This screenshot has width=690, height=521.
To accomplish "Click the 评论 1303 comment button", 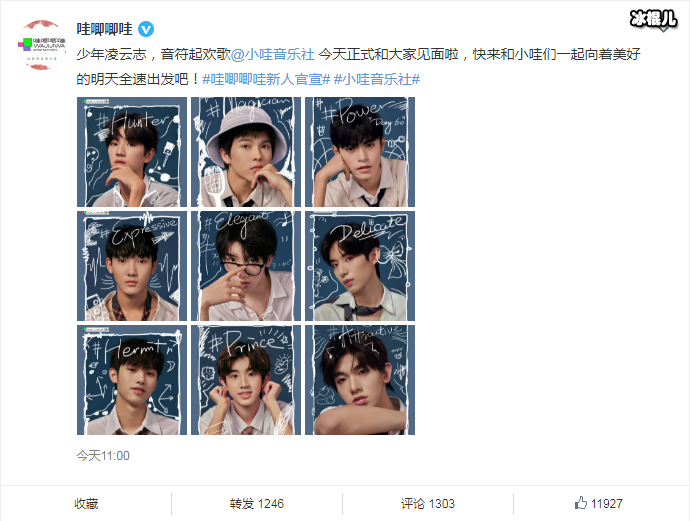I will coord(428,503).
